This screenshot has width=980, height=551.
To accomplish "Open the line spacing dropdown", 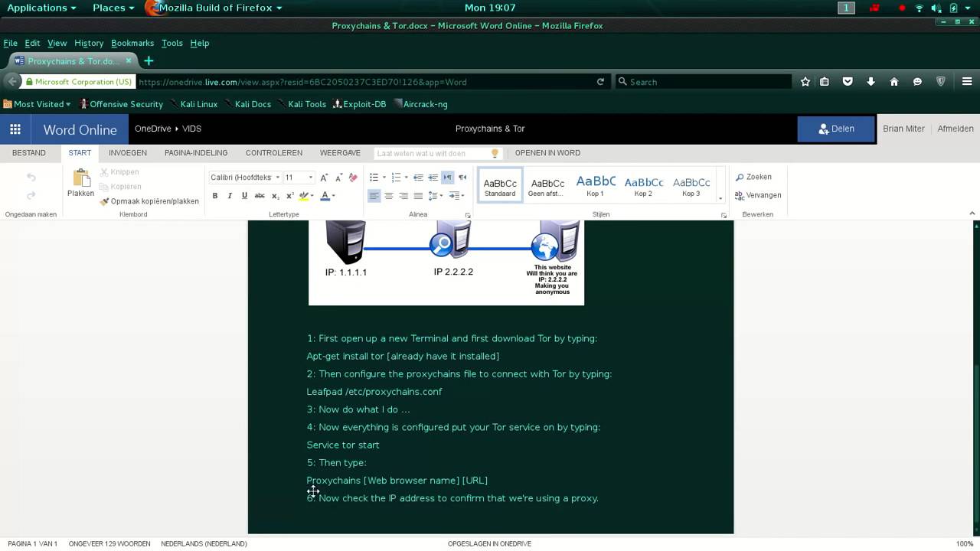I will point(435,196).
